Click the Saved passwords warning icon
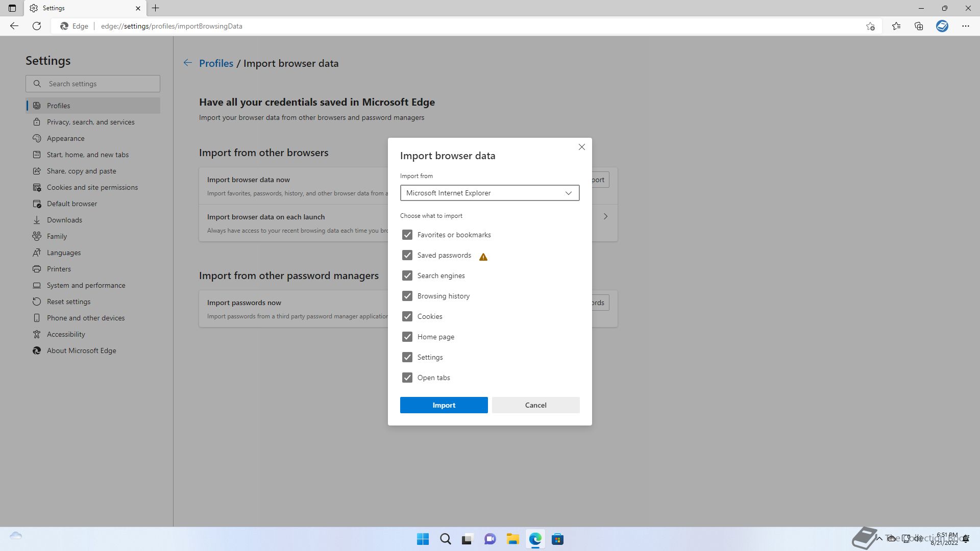 click(483, 257)
